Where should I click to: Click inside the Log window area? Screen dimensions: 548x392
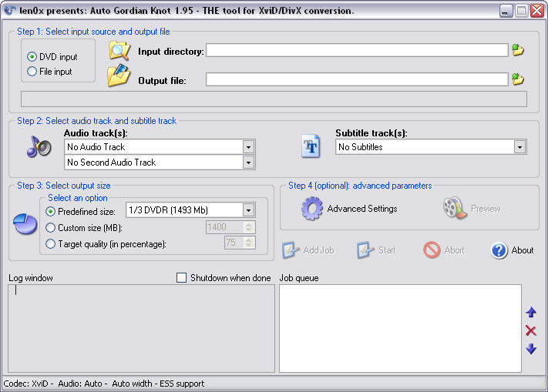click(x=141, y=329)
